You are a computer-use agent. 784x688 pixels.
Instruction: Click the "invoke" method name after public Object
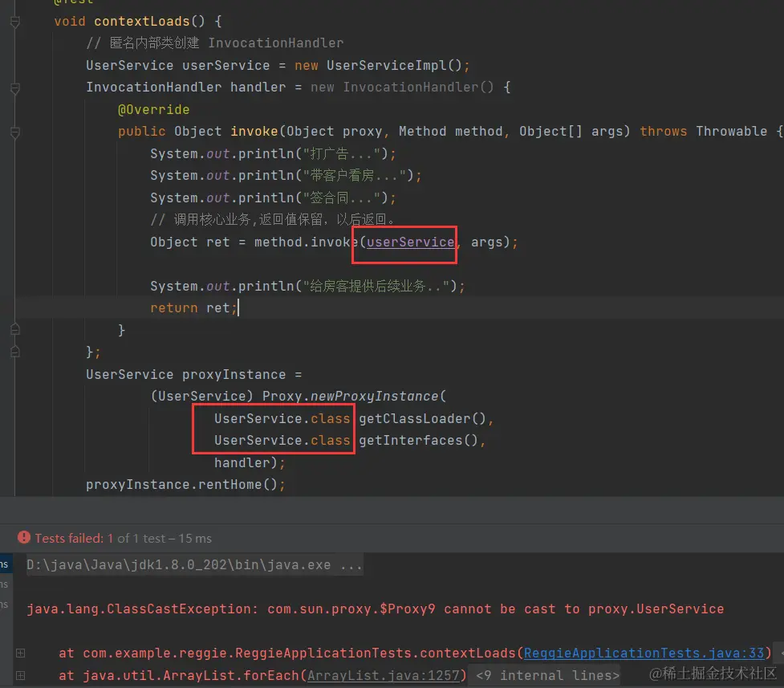pos(254,132)
